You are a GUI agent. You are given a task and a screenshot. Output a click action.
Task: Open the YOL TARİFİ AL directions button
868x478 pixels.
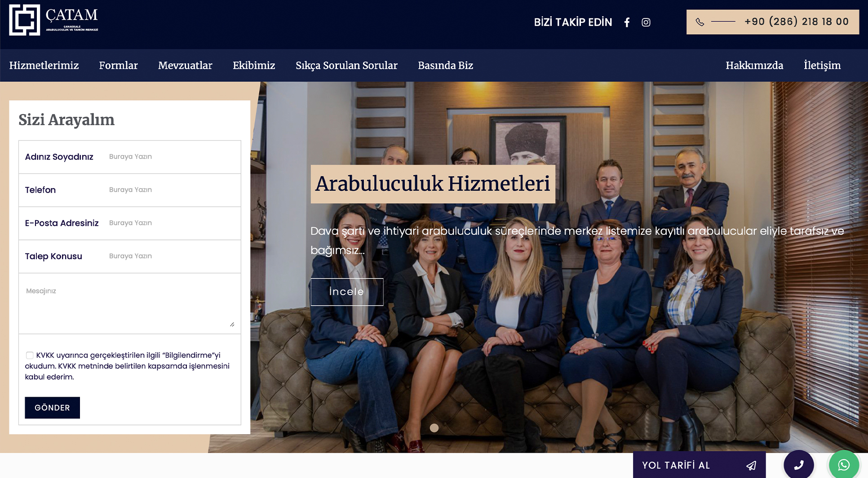click(699, 465)
